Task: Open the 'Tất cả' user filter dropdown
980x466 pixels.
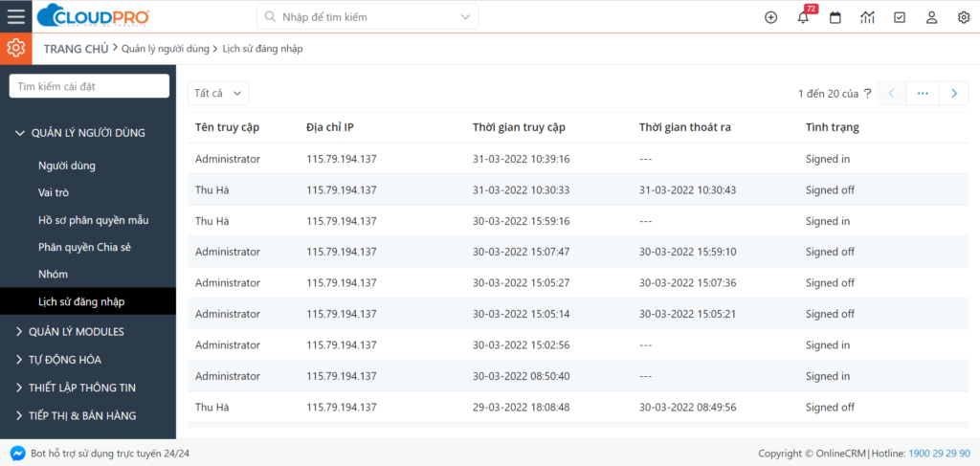Action: coord(218,93)
